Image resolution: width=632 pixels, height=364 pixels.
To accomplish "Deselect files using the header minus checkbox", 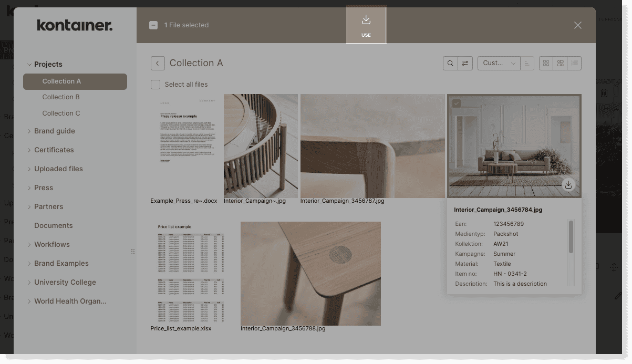I will point(153,25).
